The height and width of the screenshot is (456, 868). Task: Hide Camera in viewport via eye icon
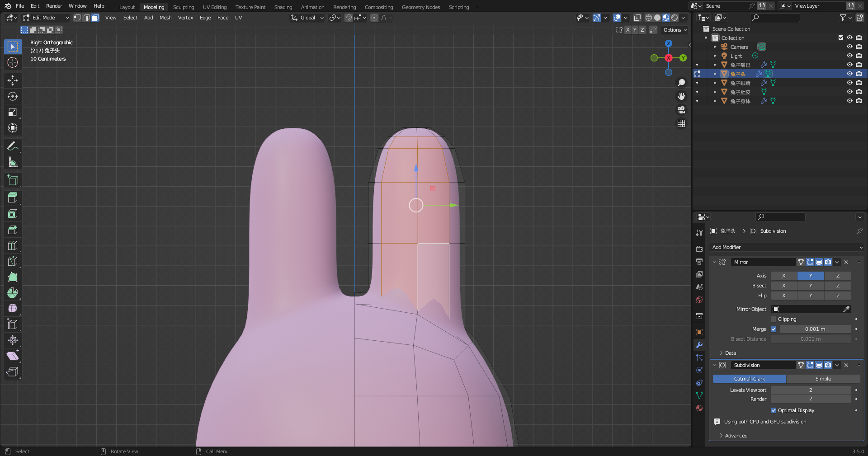(x=849, y=47)
